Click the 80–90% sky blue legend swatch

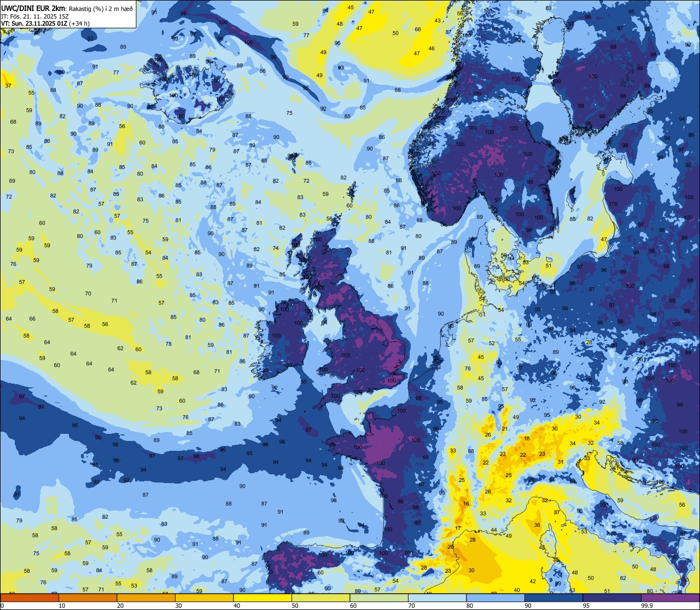coord(495,598)
